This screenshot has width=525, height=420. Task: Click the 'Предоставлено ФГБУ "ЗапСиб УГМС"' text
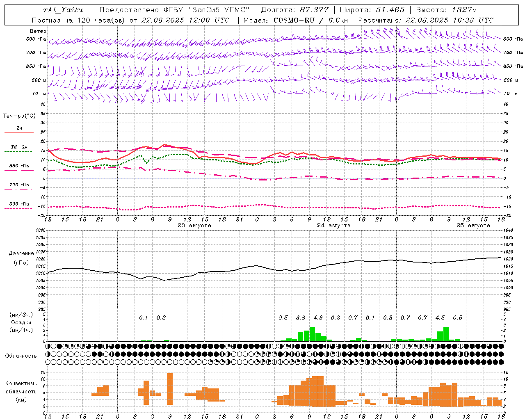coord(174,9)
